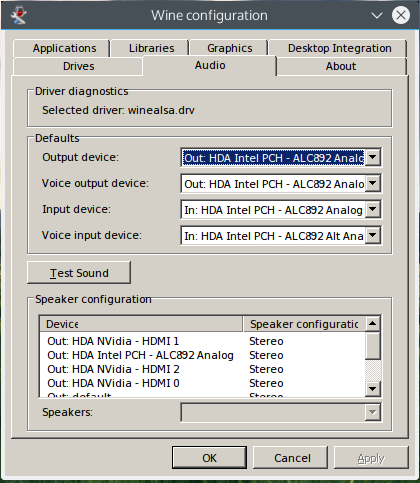Click Stereo value for HDMI 1 row

pos(266,341)
